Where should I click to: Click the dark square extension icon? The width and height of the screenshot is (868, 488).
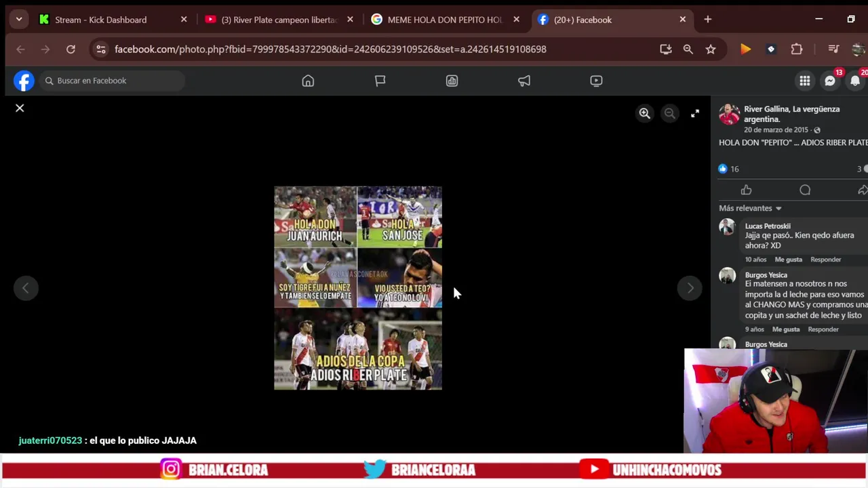(771, 49)
